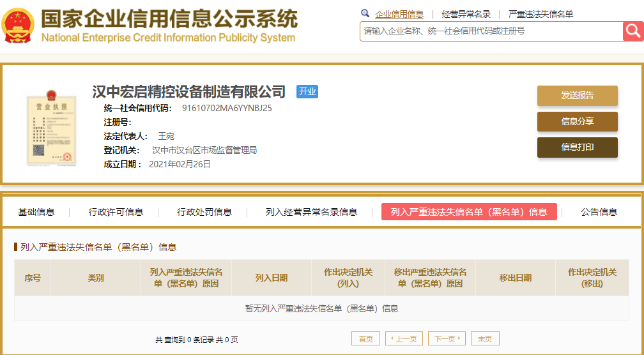The width and height of the screenshot is (644, 355).
Task: Switch to the 基础信息 tab
Action: [36, 212]
